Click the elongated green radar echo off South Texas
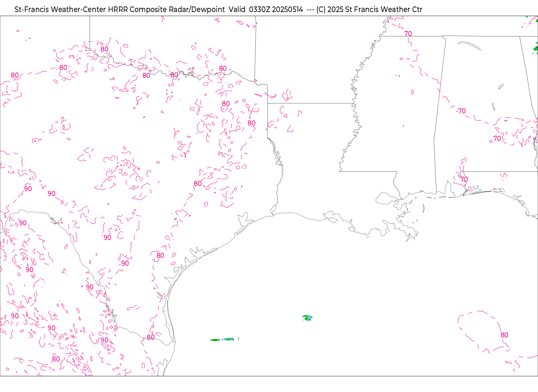The image size is (538, 392). [224, 339]
